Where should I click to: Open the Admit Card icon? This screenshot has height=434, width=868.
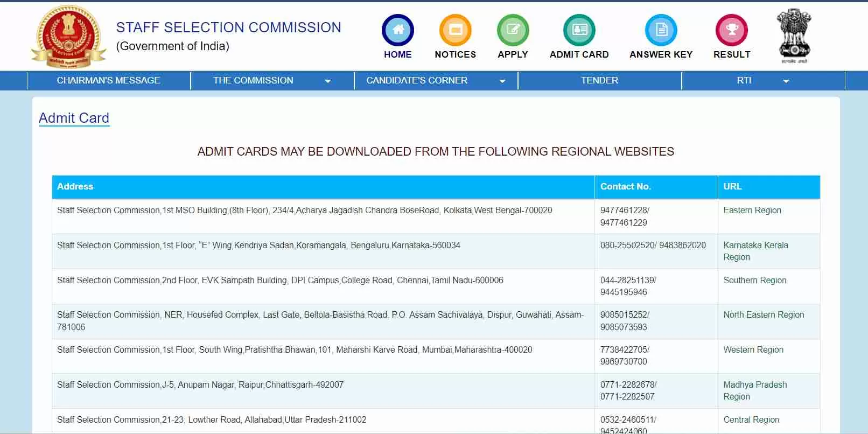(579, 30)
